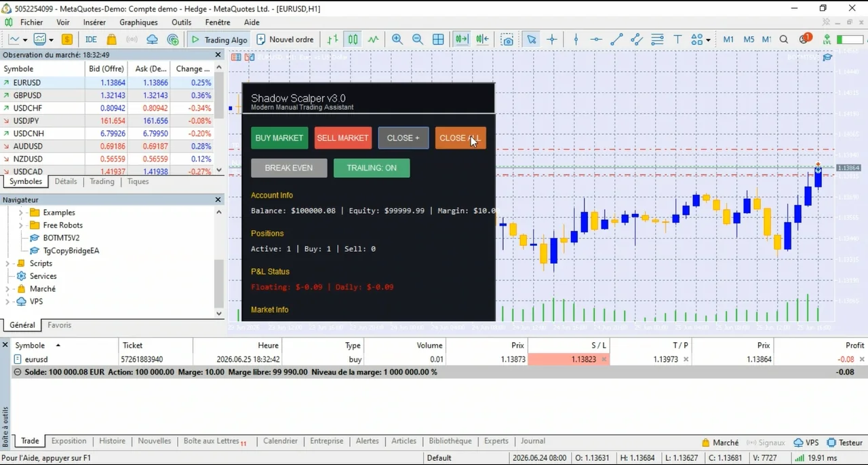Expand the Free Robots folder

[x=20, y=225]
